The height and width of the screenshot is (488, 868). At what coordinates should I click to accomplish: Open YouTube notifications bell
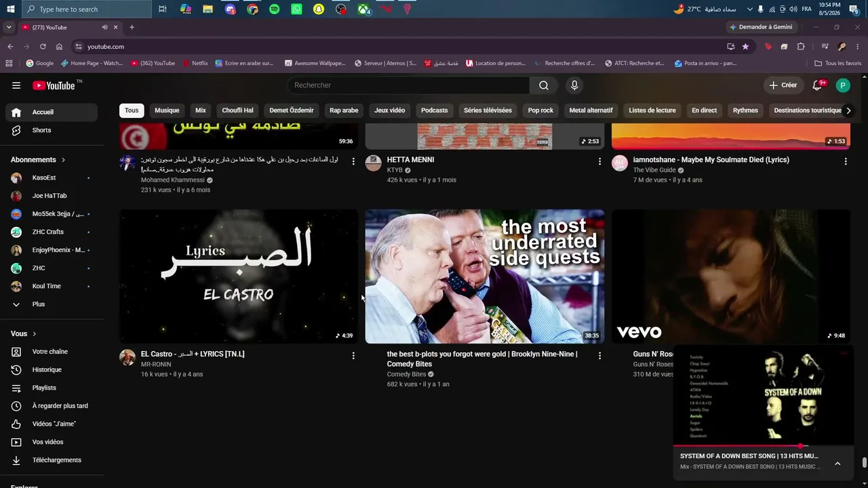point(818,85)
